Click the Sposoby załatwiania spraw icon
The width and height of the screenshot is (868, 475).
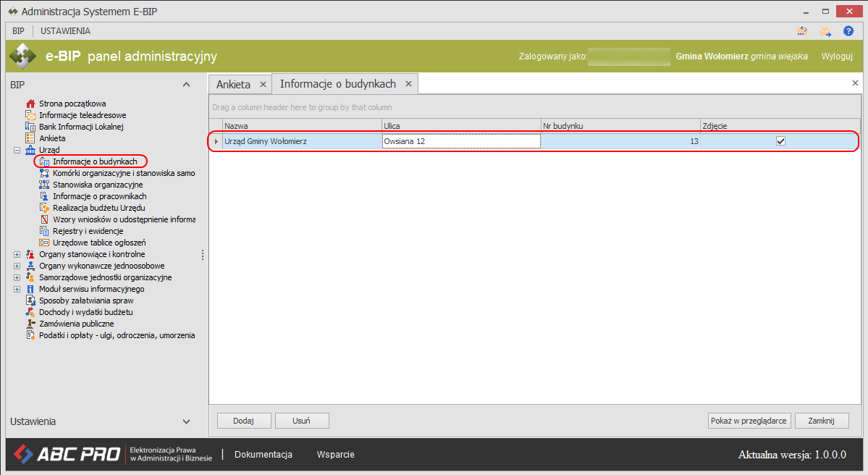coord(30,300)
